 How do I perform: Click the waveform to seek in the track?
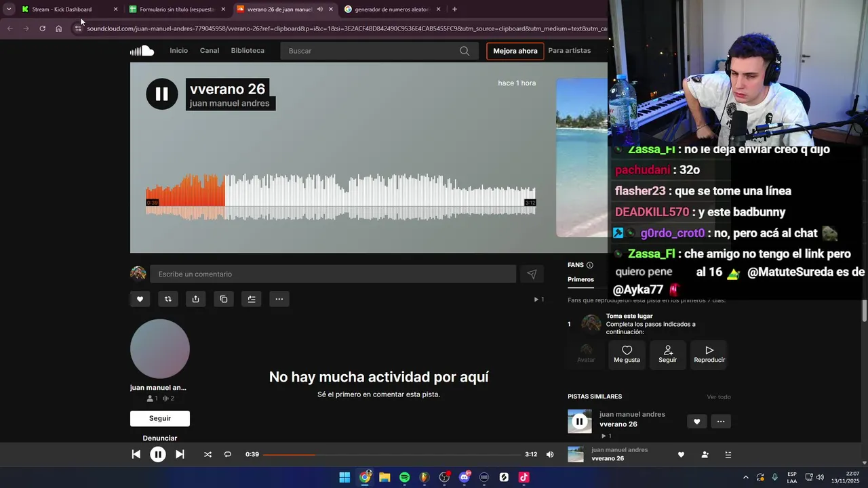(340, 197)
